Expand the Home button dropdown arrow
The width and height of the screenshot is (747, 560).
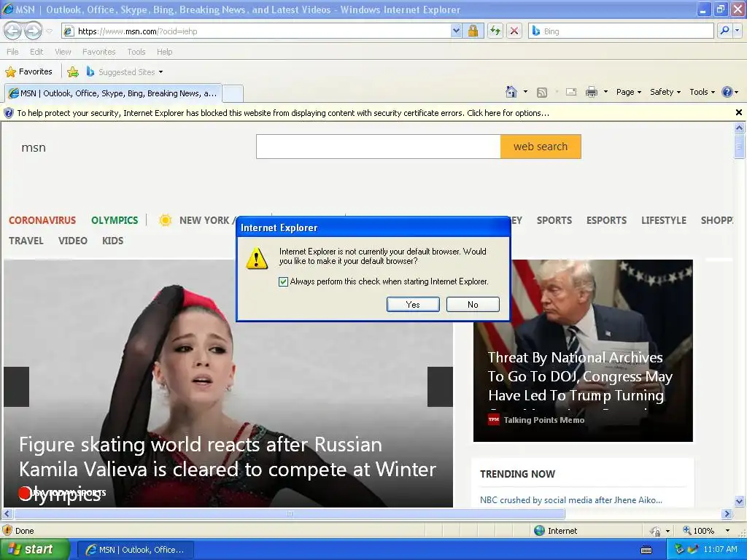(x=525, y=92)
